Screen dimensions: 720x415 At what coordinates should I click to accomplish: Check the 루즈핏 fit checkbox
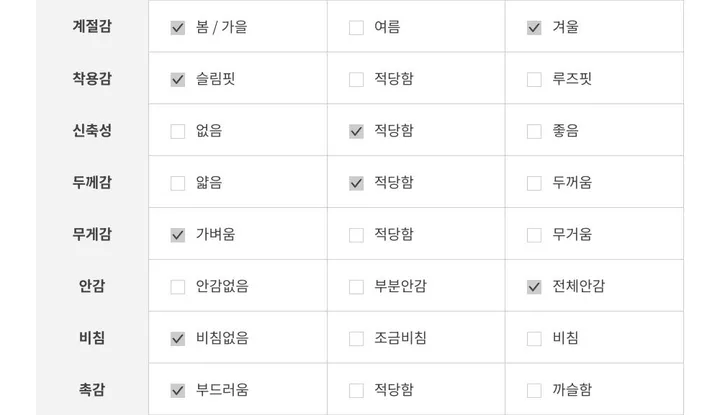click(534, 80)
